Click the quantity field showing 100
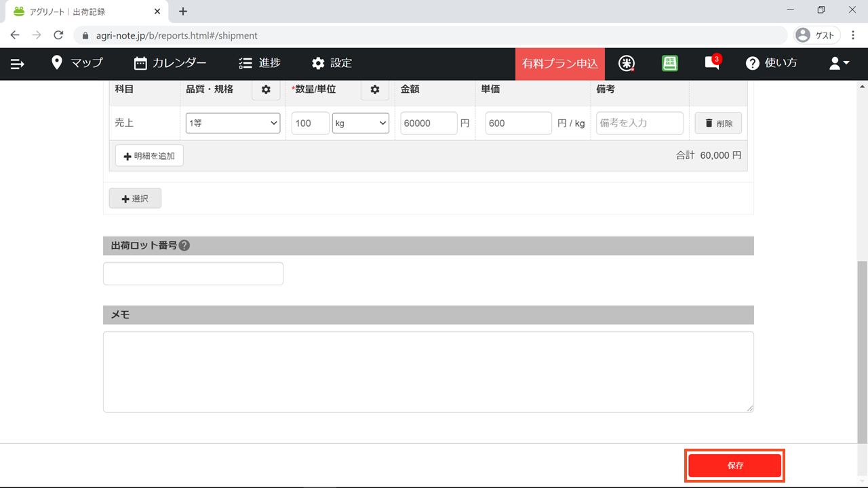Viewport: 868px width, 488px height. (x=311, y=123)
